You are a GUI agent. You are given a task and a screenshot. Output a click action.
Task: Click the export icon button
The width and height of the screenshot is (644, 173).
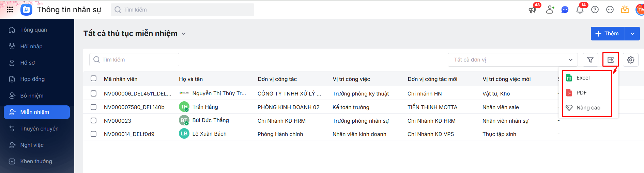point(611,60)
